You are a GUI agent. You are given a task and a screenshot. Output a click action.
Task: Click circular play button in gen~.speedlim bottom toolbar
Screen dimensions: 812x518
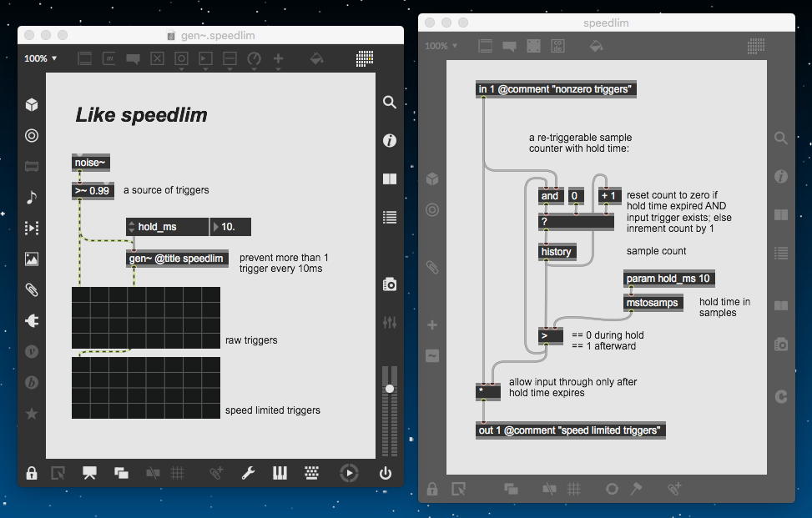click(x=349, y=473)
